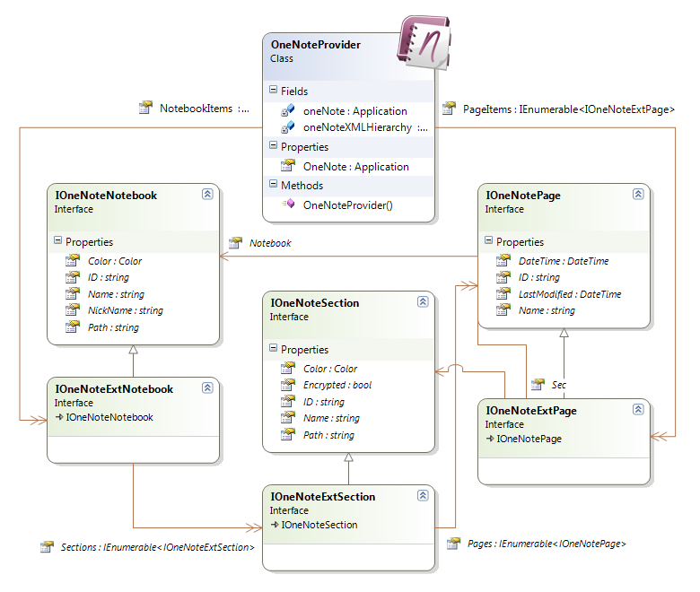Click the PageItems association property icon
The width and height of the screenshot is (700, 592).
pos(449,108)
